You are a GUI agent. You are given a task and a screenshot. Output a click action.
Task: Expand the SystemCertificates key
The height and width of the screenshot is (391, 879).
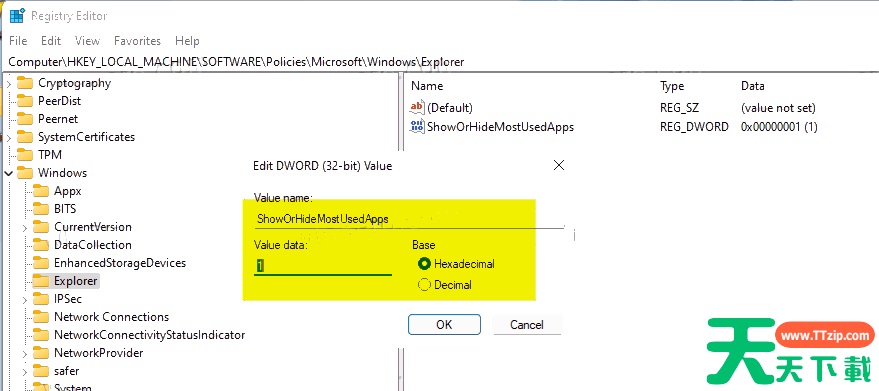[8, 137]
